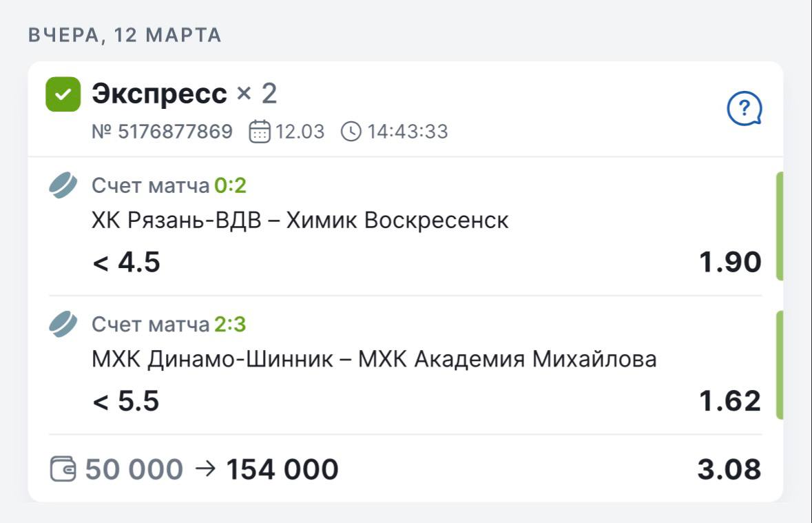Click the total odds 3.08
This screenshot has height=523, width=812.
point(729,470)
